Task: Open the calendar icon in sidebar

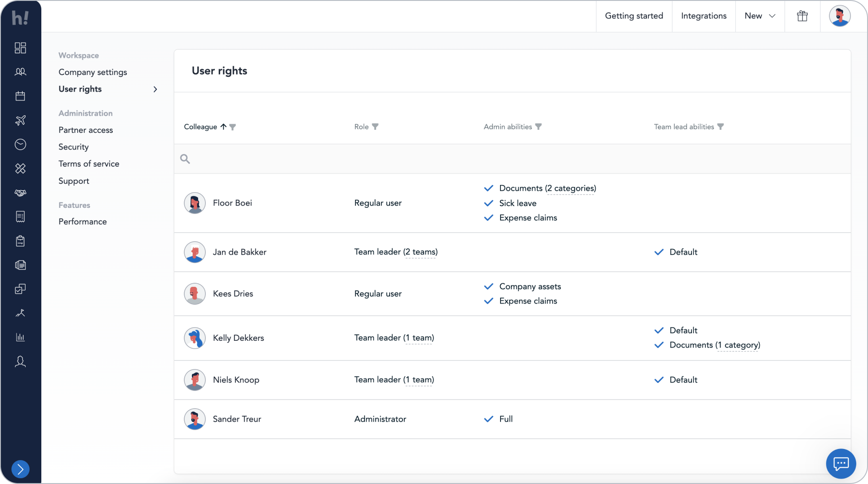Action: (20, 96)
